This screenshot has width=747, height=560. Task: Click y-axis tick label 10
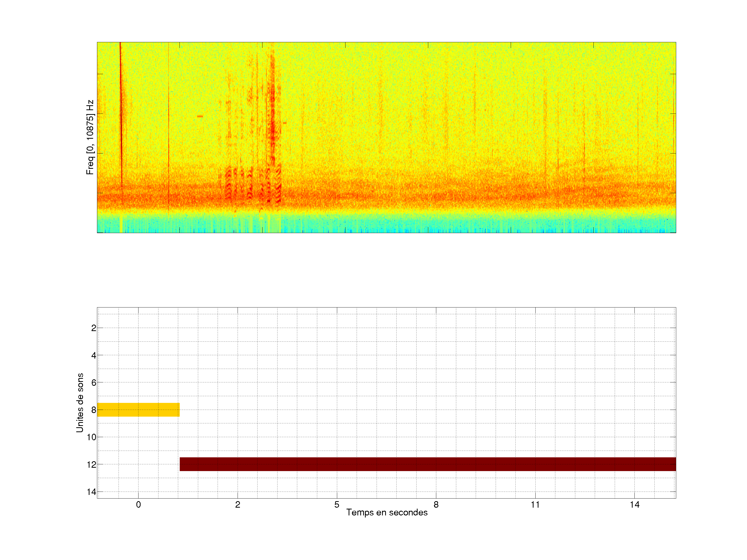point(92,437)
